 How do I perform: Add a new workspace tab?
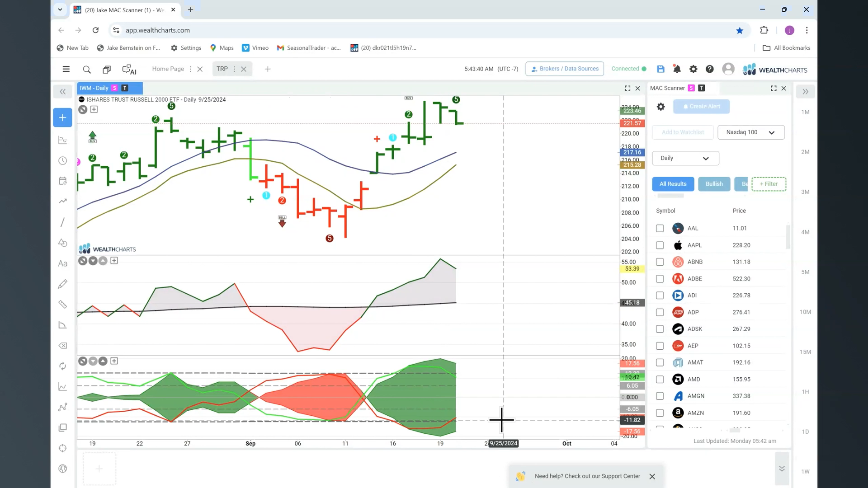[x=268, y=69]
